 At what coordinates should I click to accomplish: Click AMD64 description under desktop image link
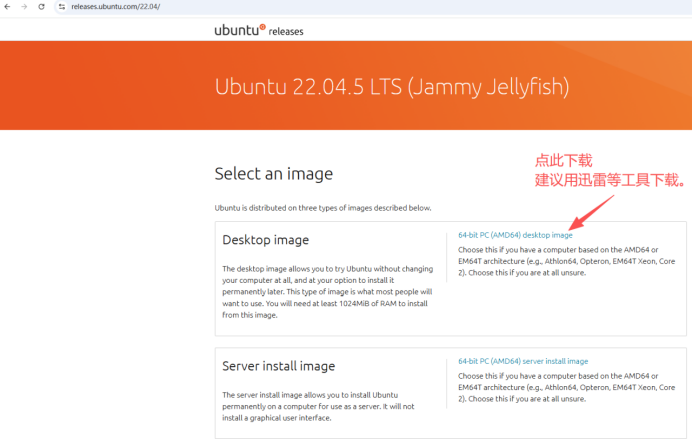pyautogui.click(x=567, y=261)
